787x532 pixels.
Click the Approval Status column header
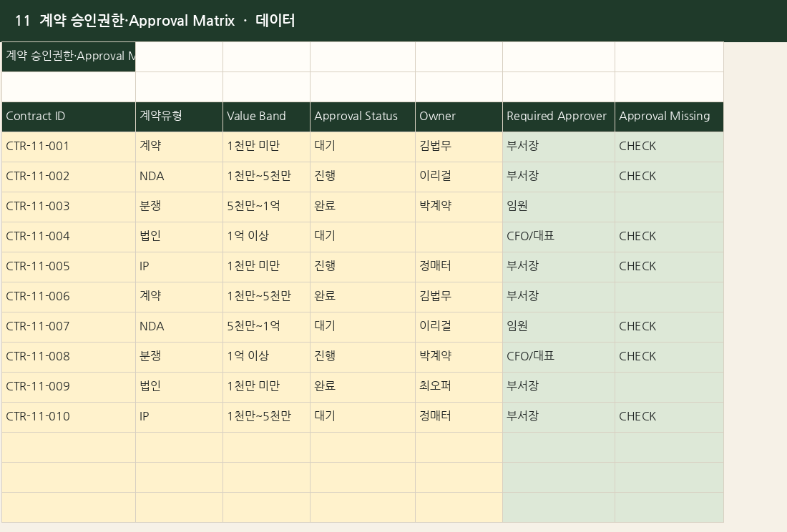click(x=363, y=117)
